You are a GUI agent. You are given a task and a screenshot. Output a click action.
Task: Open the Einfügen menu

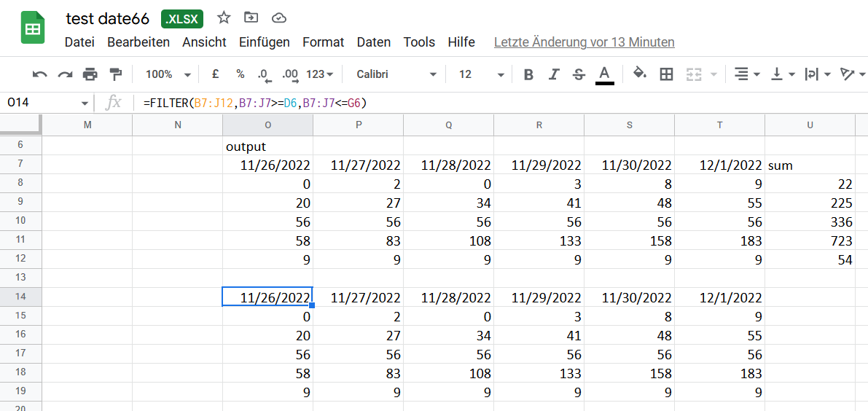point(264,42)
